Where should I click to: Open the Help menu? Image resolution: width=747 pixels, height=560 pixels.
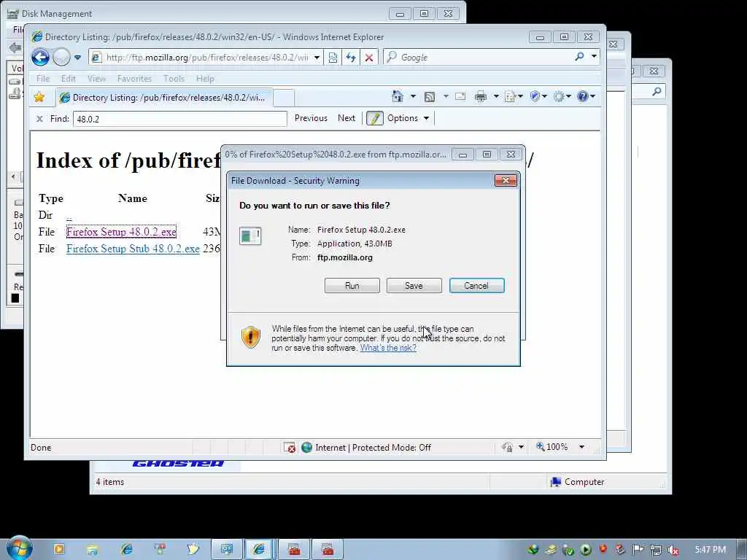point(205,79)
